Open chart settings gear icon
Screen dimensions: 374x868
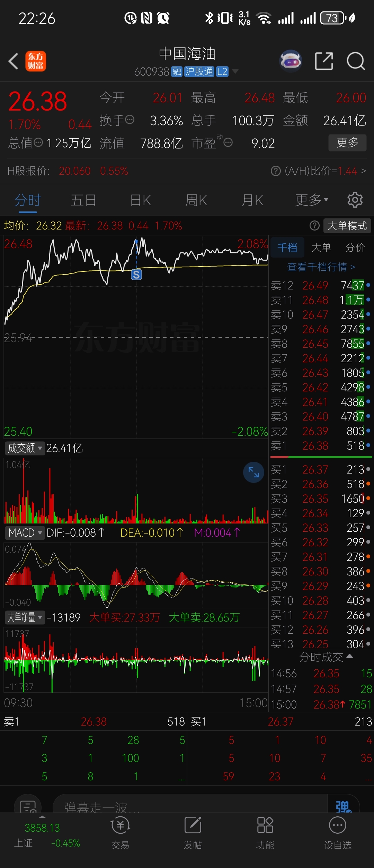[x=355, y=200]
